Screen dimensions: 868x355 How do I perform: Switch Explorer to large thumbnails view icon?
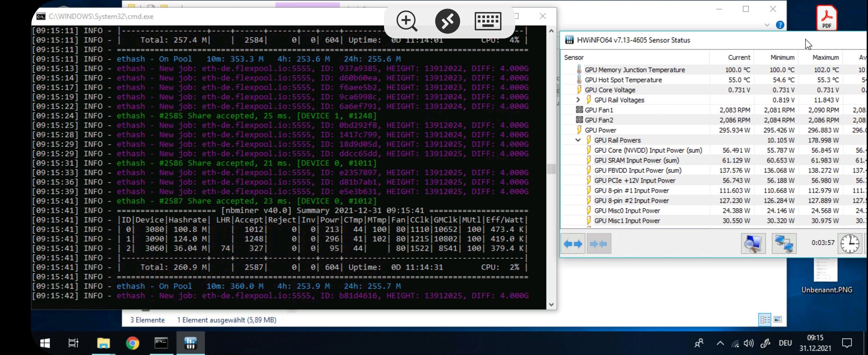pyautogui.click(x=778, y=319)
